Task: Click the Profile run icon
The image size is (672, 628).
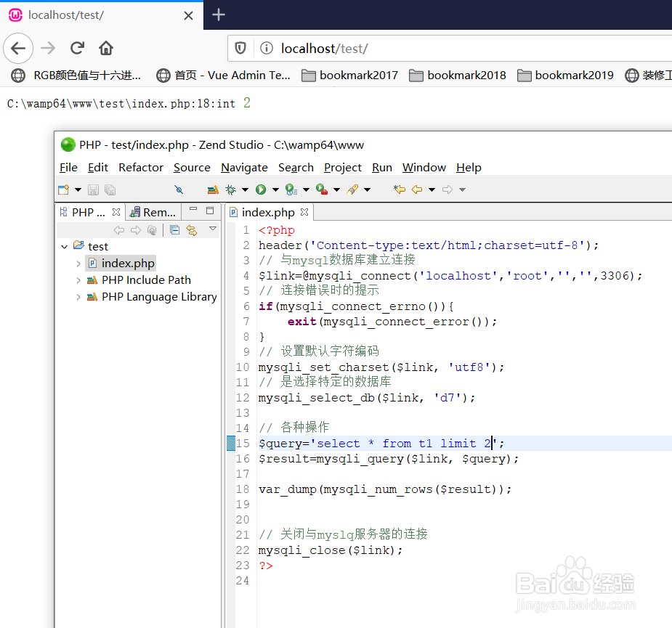Action: point(291,189)
